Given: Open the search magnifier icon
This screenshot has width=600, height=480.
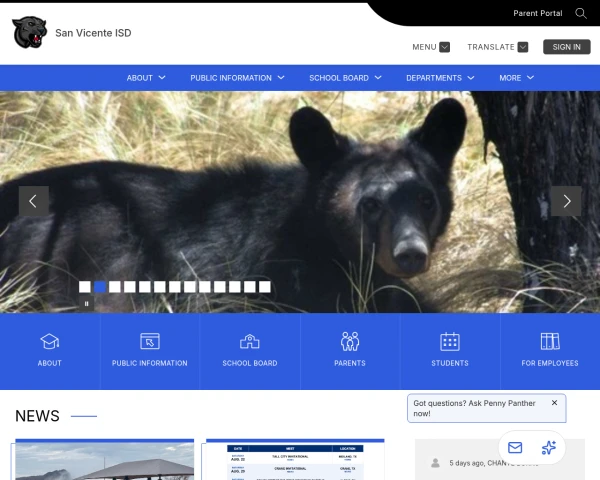Looking at the screenshot, I should (x=581, y=13).
